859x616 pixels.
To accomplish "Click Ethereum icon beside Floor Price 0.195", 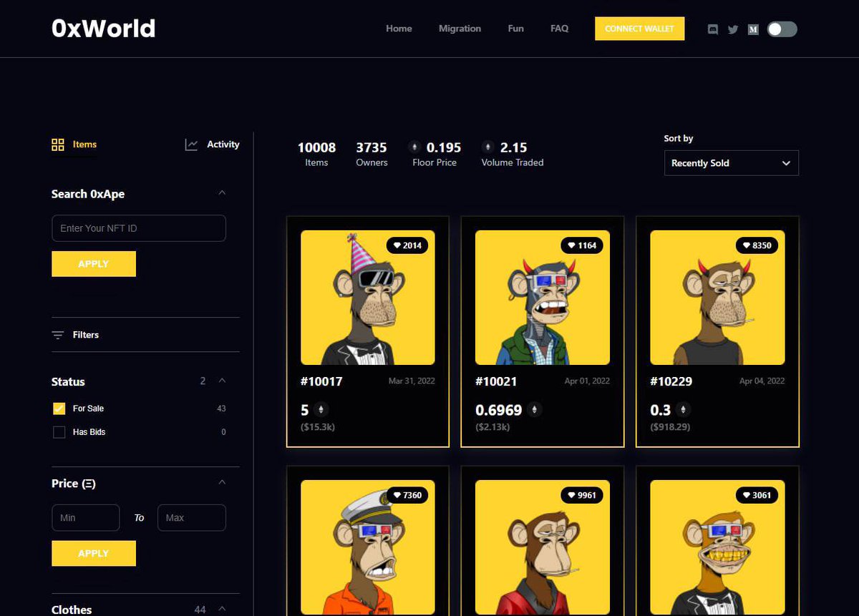I will click(x=414, y=147).
